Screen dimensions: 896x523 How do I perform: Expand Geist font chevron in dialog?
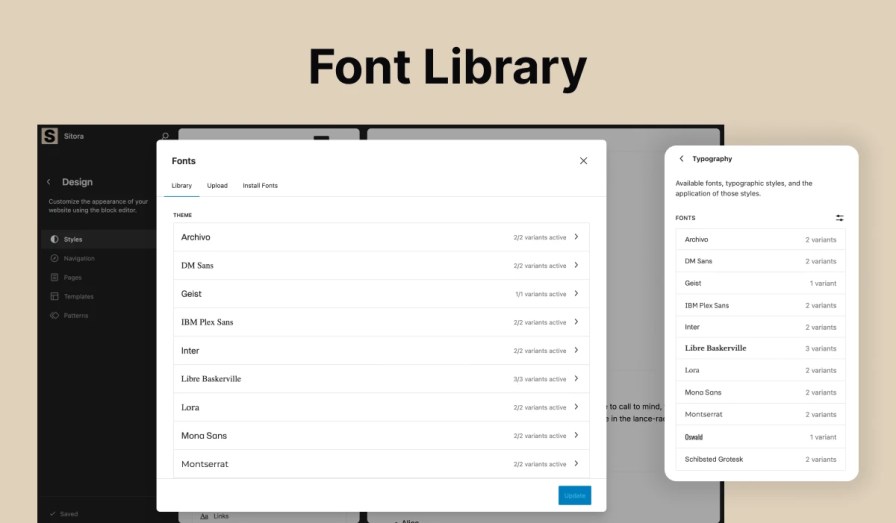pyautogui.click(x=576, y=293)
